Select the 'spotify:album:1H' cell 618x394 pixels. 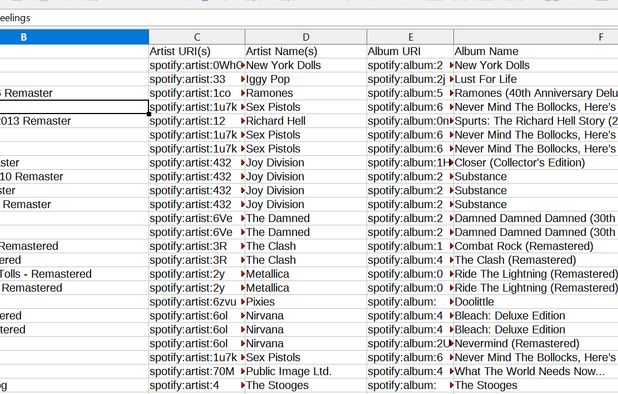pos(410,163)
